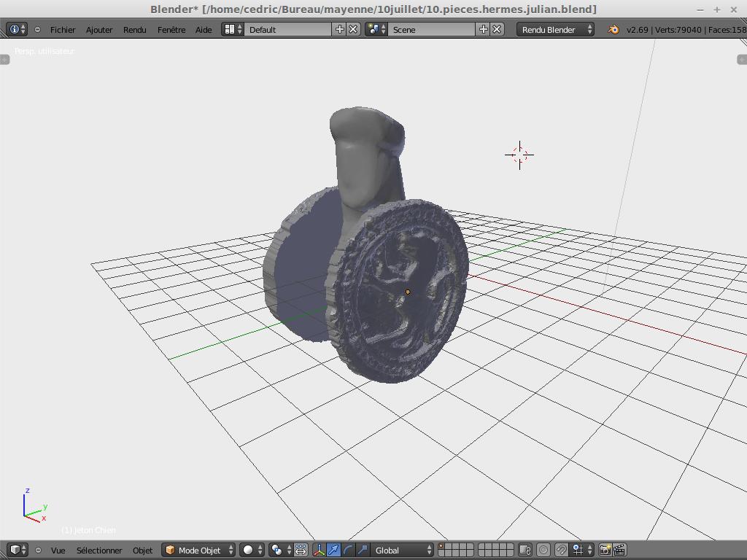This screenshot has width=747, height=560.
Task: Open the Mode Objet dropdown
Action: pyautogui.click(x=199, y=550)
